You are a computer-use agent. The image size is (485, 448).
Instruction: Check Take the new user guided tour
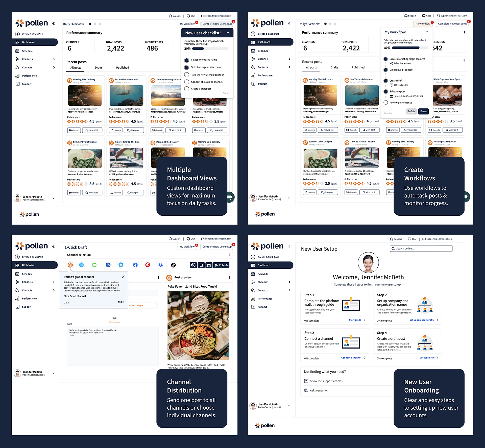pos(187,75)
